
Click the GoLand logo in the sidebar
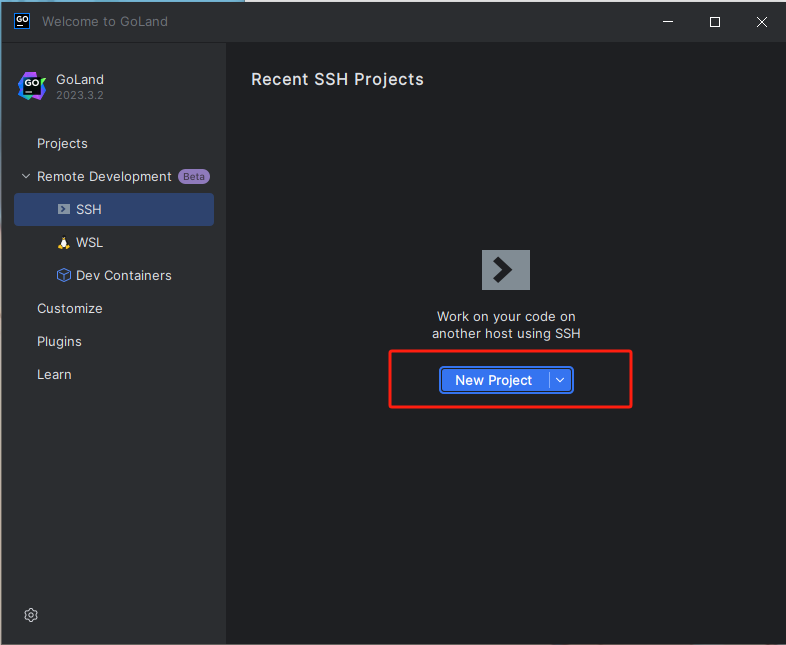coord(32,87)
